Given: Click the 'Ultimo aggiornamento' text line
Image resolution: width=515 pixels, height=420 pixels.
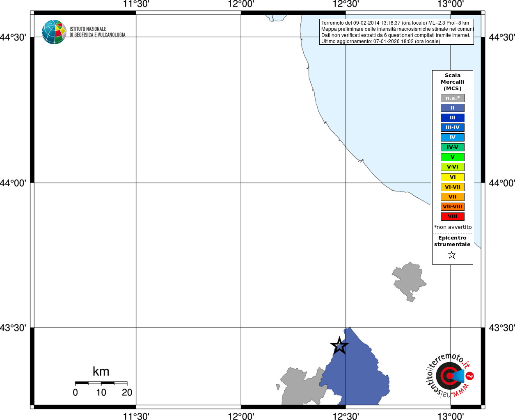Looking at the screenshot, I should tap(380, 41).
